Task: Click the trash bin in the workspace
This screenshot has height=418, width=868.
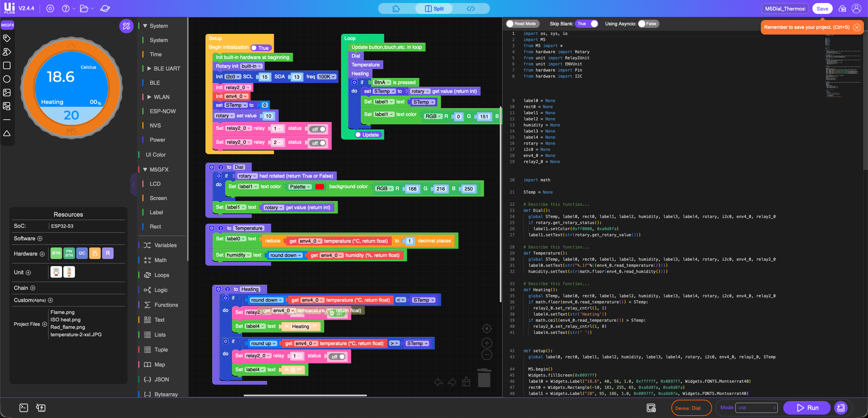Action: tap(484, 378)
